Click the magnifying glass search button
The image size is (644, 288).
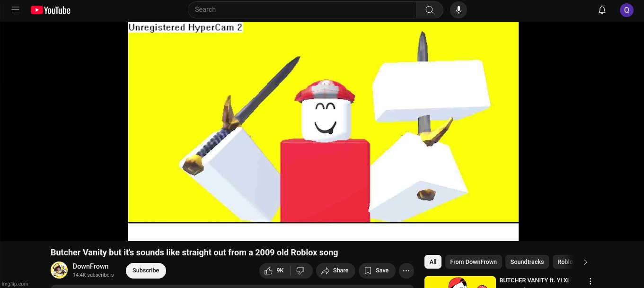pos(429,10)
